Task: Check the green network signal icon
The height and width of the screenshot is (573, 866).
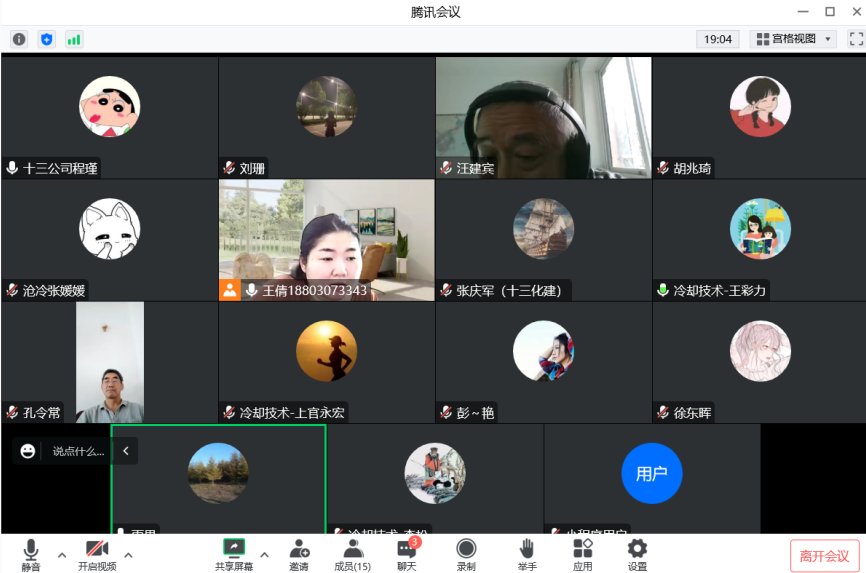Action: 74,39
